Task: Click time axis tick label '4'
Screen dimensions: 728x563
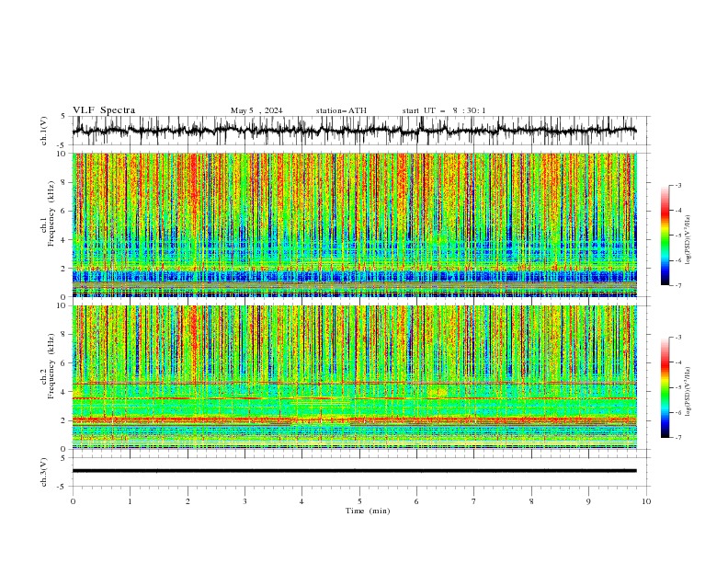Action: tap(302, 501)
